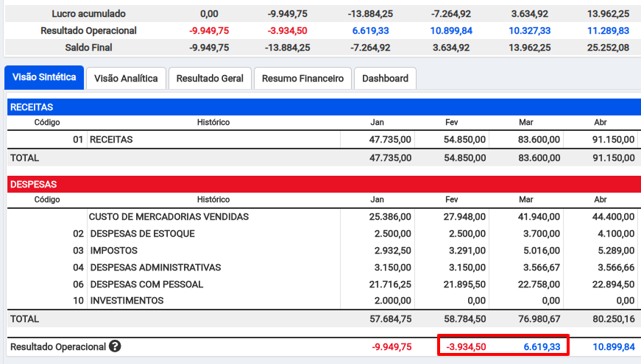The image size is (641, 364).
Task: Click the Código column header under RECEITAS
Action: pyautogui.click(x=47, y=122)
